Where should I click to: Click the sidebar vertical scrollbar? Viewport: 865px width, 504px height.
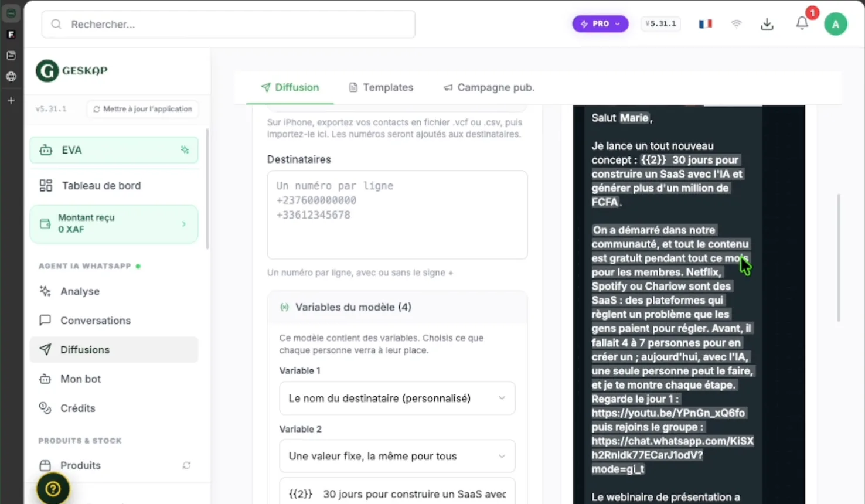207,189
